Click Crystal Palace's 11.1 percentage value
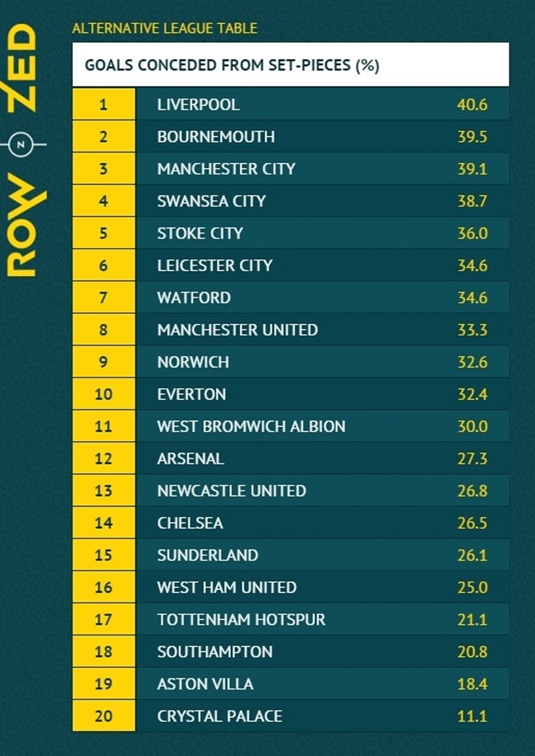Image resolution: width=535 pixels, height=756 pixels. pyautogui.click(x=472, y=716)
